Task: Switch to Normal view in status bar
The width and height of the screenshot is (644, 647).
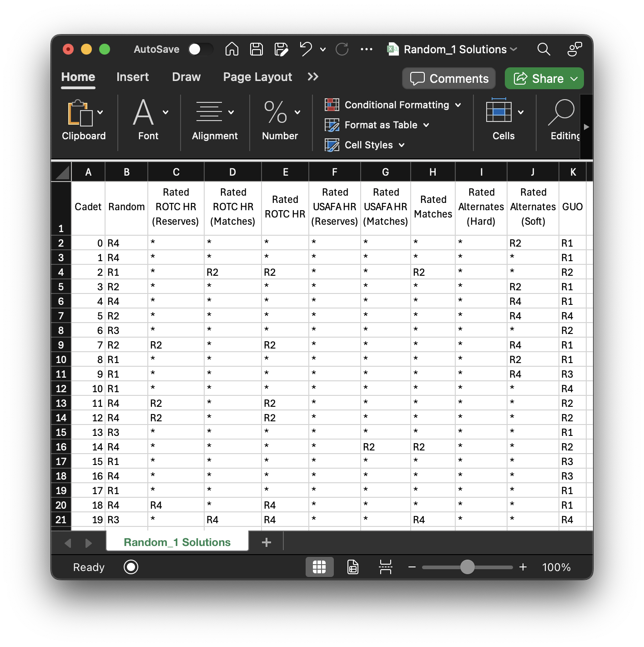Action: pos(319,567)
